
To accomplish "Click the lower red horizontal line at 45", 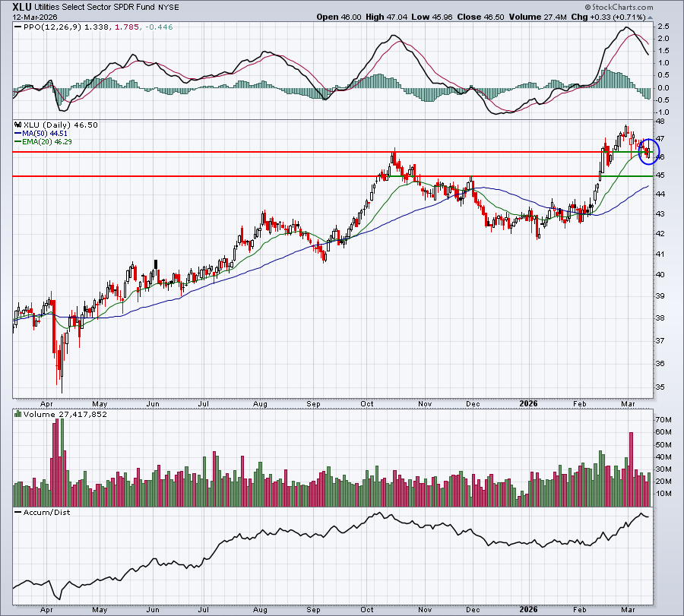I will (x=306, y=176).
